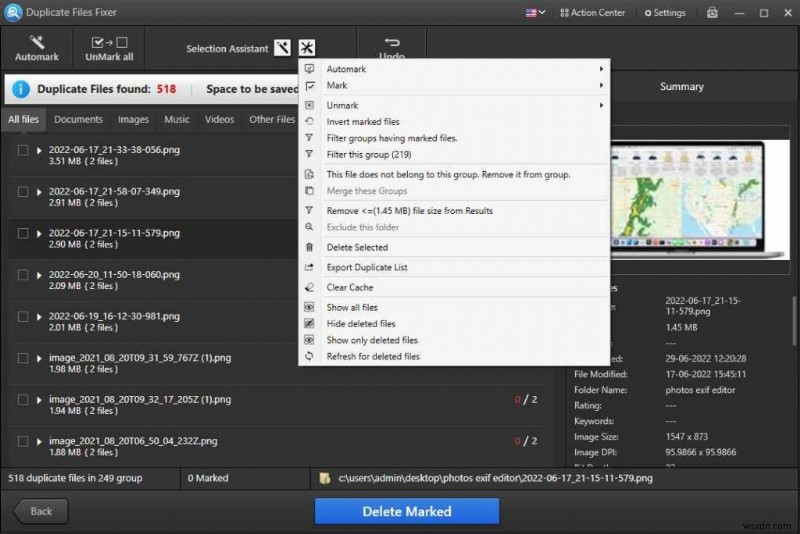Click the icon beside Hide deleted files
800x534 pixels.
(309, 323)
